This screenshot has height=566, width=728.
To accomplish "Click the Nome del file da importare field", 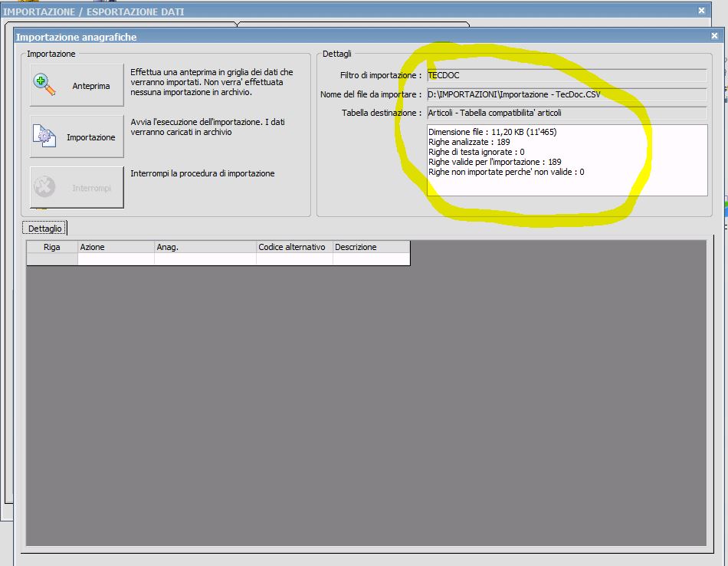I will [567, 94].
